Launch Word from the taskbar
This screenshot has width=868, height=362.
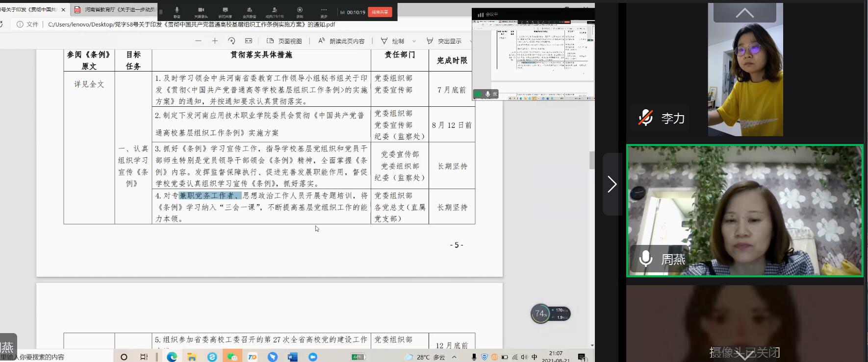click(293, 357)
